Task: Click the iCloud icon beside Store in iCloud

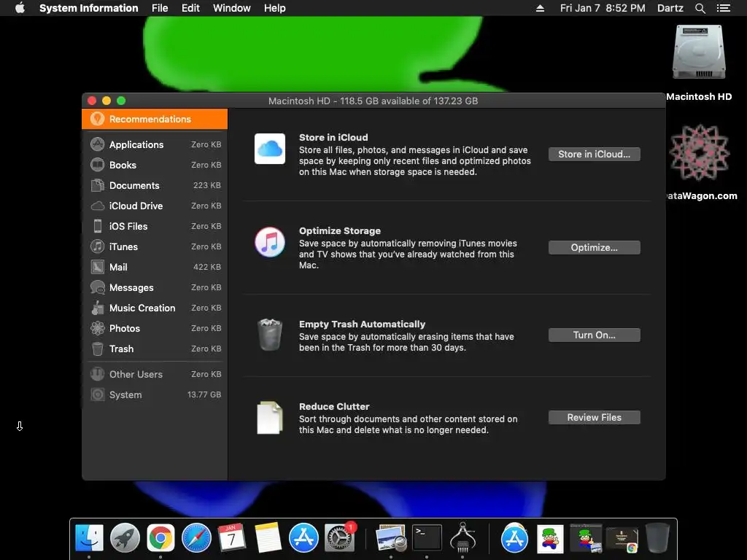Action: [270, 149]
